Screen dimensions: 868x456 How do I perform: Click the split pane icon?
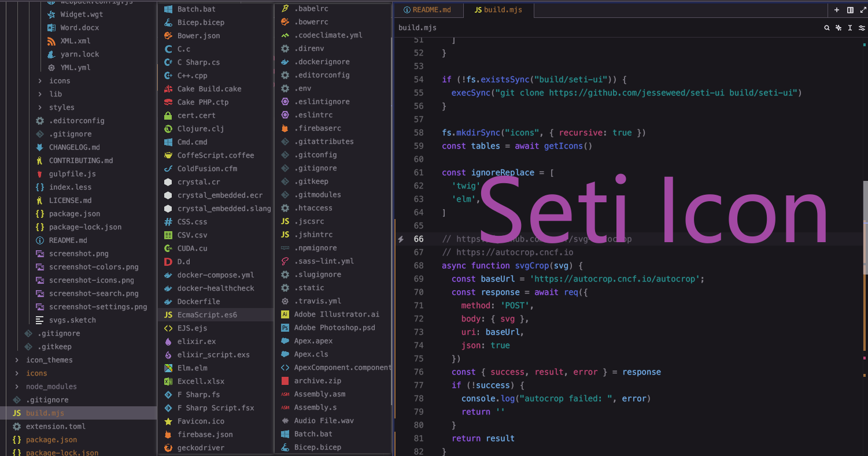click(x=850, y=10)
